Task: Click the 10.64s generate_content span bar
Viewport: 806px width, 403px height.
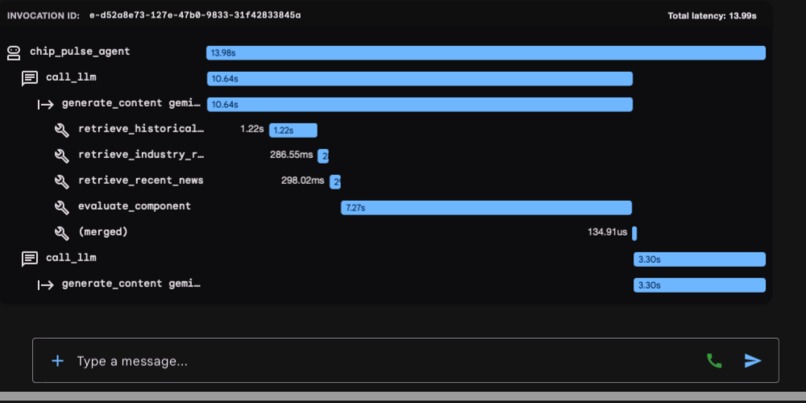Action: tap(419, 104)
